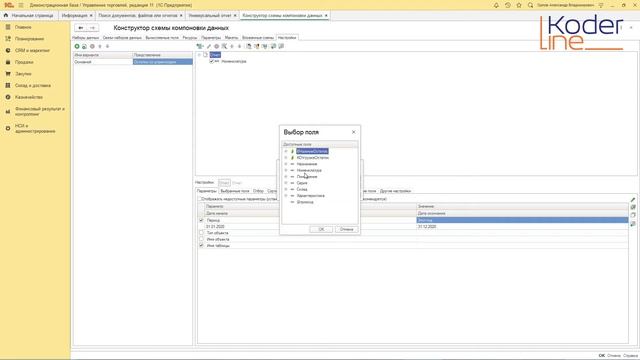
Task: Select the Основной variant row
Action: [133, 62]
